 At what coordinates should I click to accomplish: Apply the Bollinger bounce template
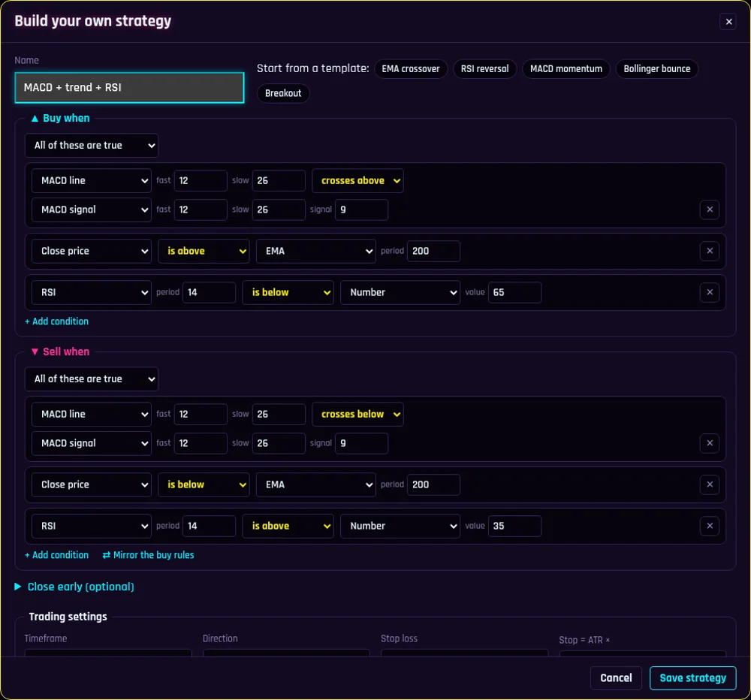pos(656,68)
